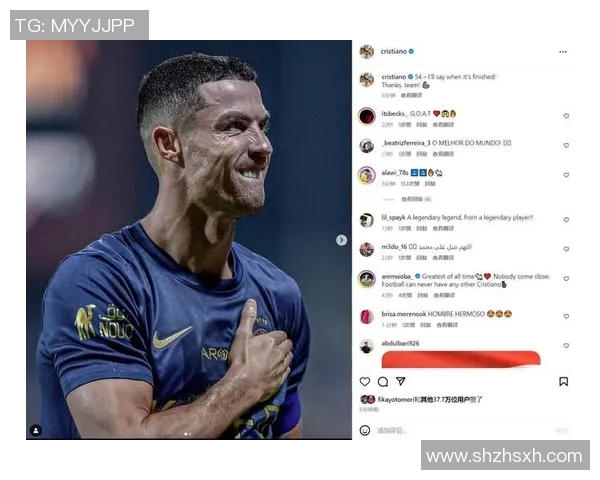Open the m3do_16 commenter profile

[367, 249]
